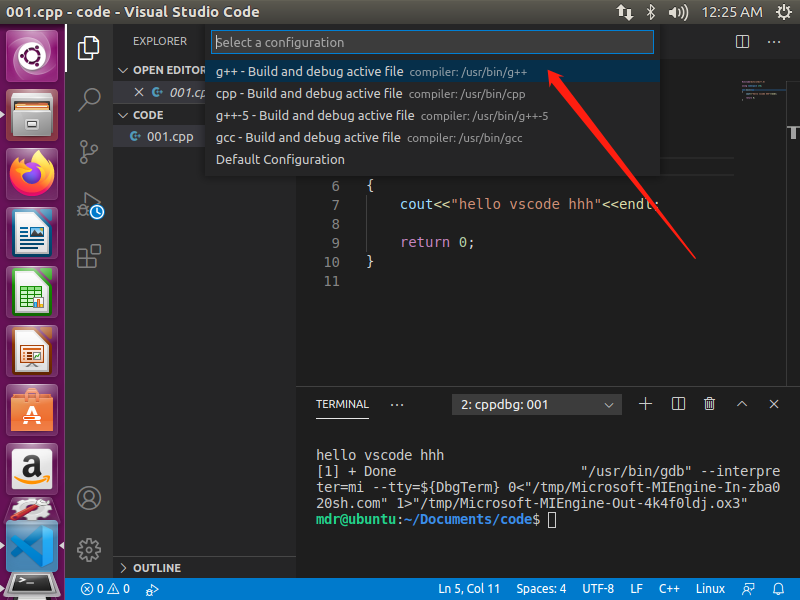
Task: Collapse the CODE folder section
Action: click(x=159, y=115)
